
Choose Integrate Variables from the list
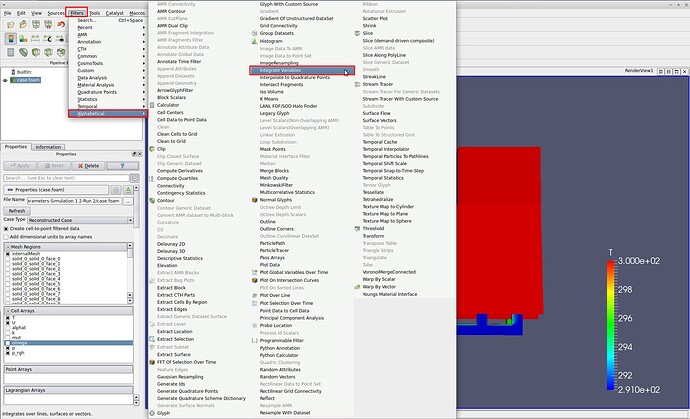coord(302,70)
